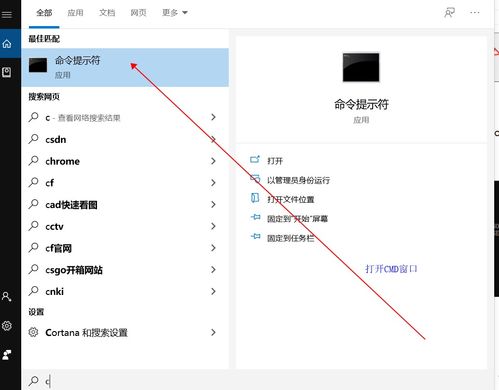Click the 打开 action icon
499x390 pixels.
255,159
